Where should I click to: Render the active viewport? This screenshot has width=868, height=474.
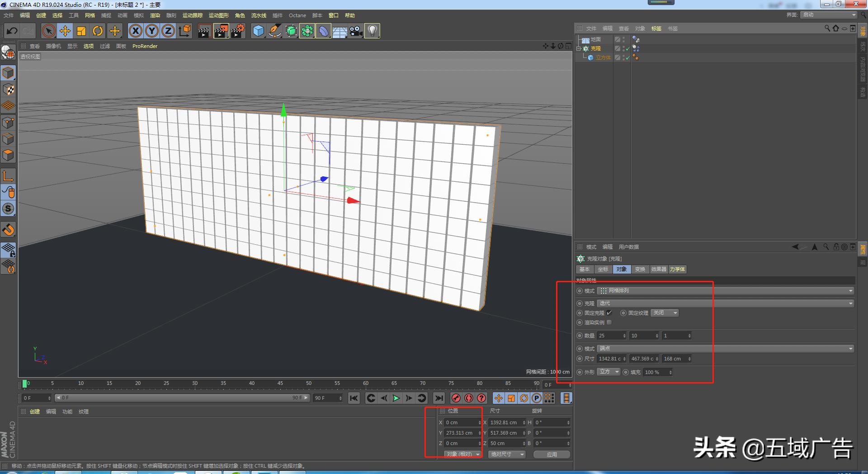(x=204, y=31)
